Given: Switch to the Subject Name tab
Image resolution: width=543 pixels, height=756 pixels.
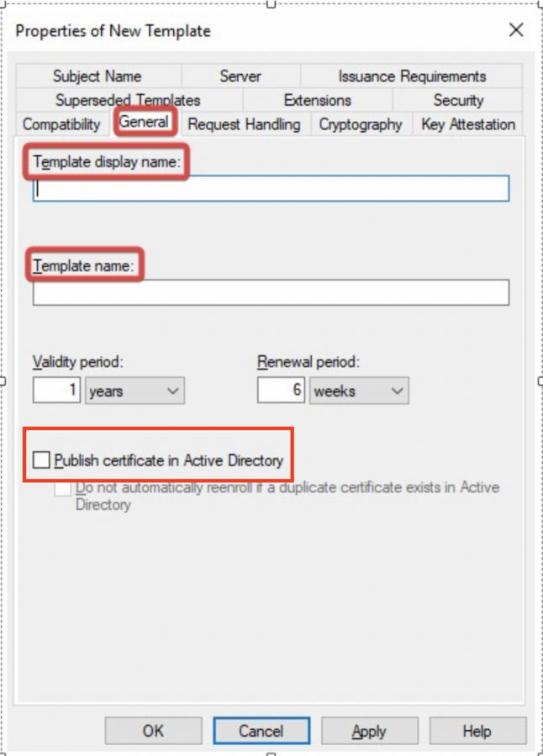Looking at the screenshot, I should point(97,76).
